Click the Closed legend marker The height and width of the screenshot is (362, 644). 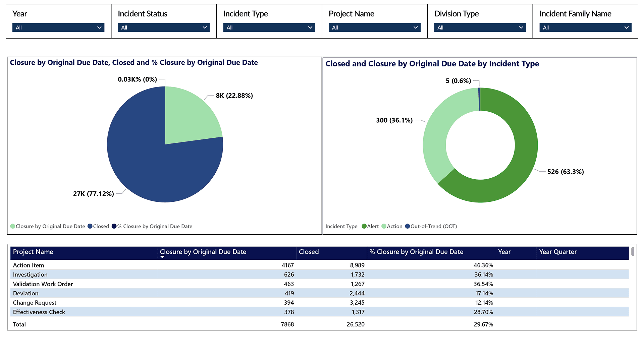pos(90,226)
